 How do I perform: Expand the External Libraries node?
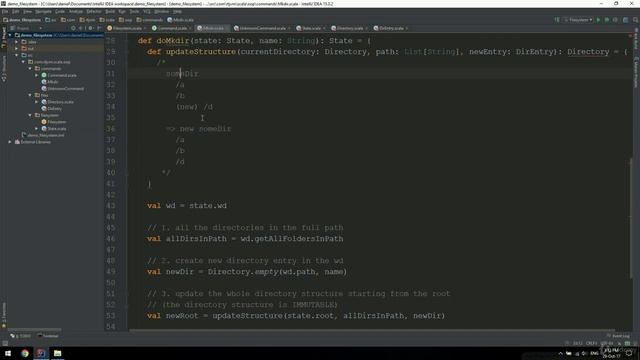click(x=10, y=142)
